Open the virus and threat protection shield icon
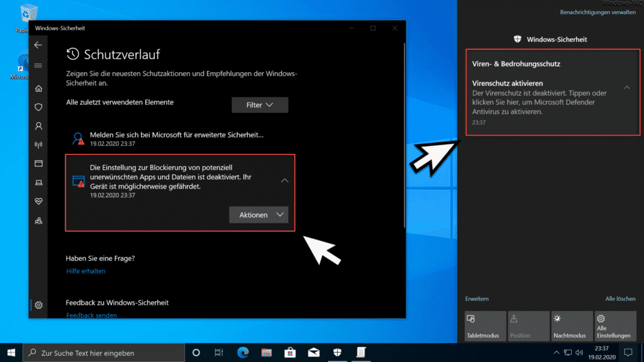 (38, 107)
